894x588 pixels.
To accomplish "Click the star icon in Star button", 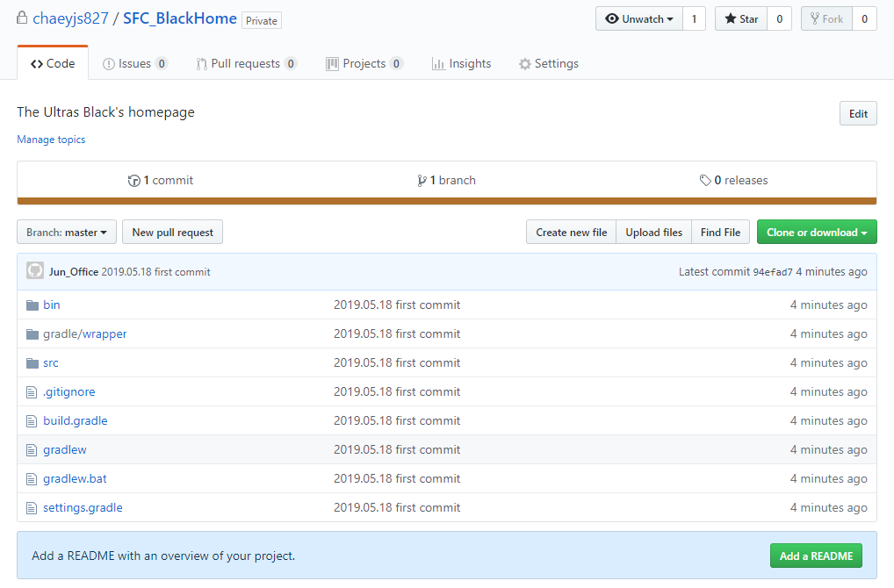I will 731,18.
